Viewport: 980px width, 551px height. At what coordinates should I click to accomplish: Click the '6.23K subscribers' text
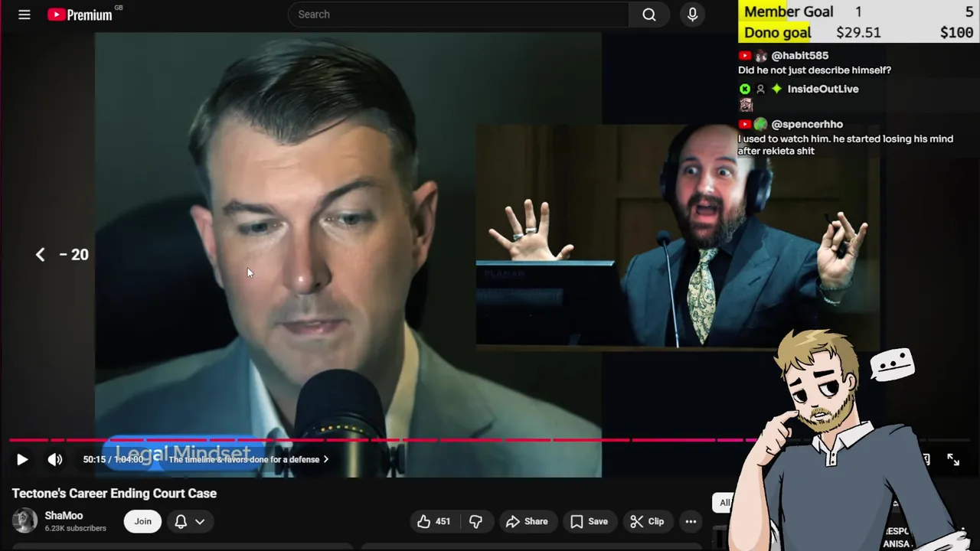(x=75, y=528)
